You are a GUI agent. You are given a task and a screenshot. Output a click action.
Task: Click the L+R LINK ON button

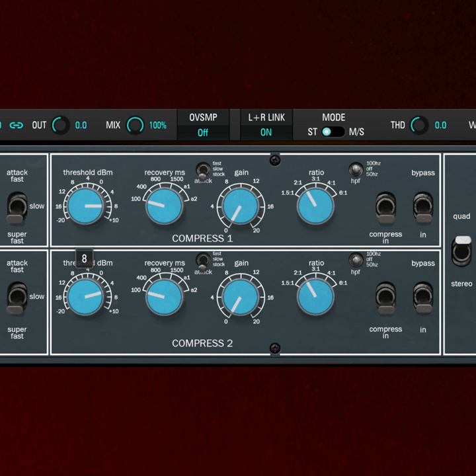tap(266, 132)
